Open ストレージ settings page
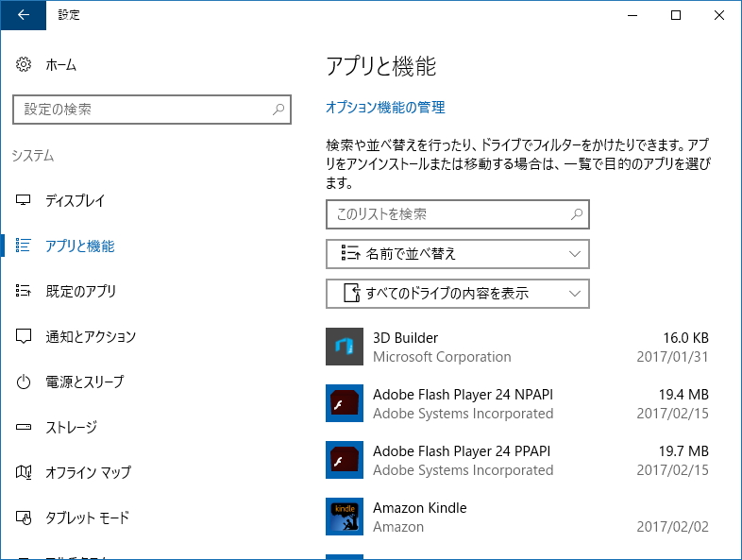The height and width of the screenshot is (560, 742). point(71,427)
